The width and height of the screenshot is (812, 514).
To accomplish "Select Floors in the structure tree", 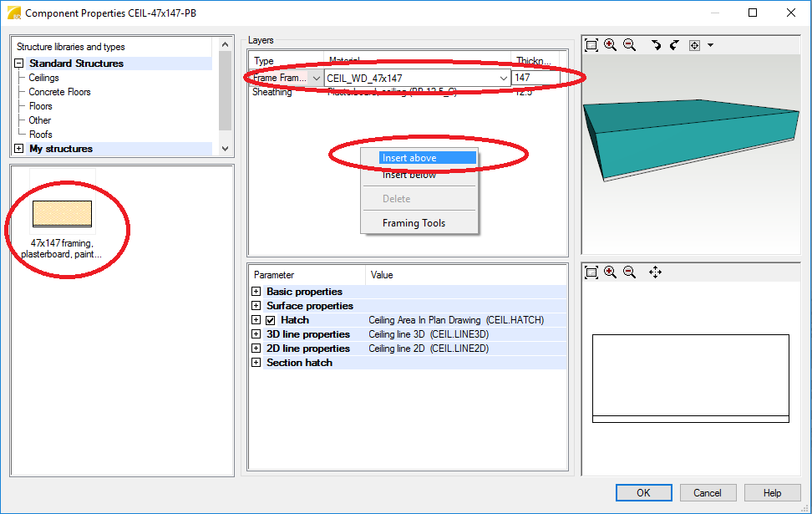I will coord(40,106).
